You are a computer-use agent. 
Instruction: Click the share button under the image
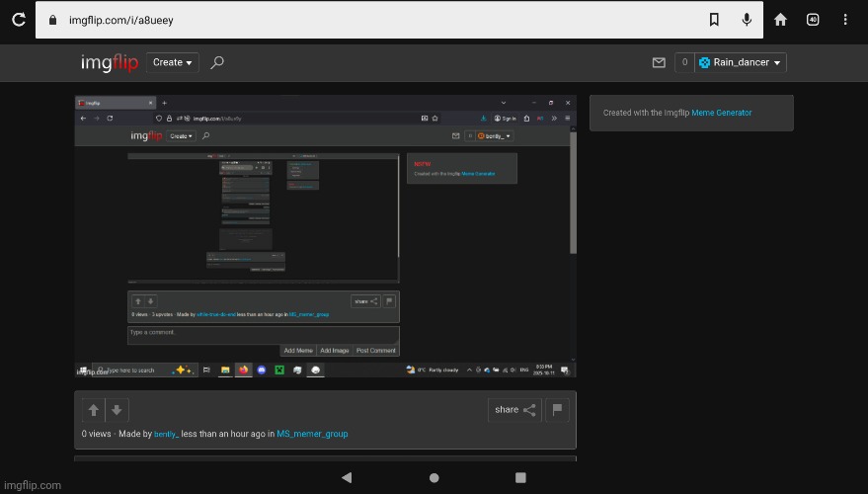[514, 410]
